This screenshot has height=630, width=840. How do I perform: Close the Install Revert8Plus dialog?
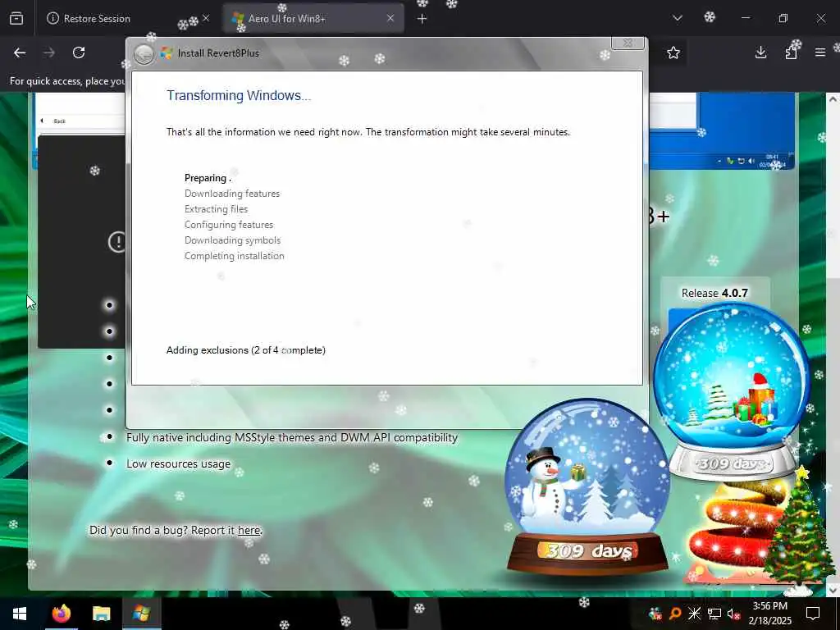click(628, 43)
